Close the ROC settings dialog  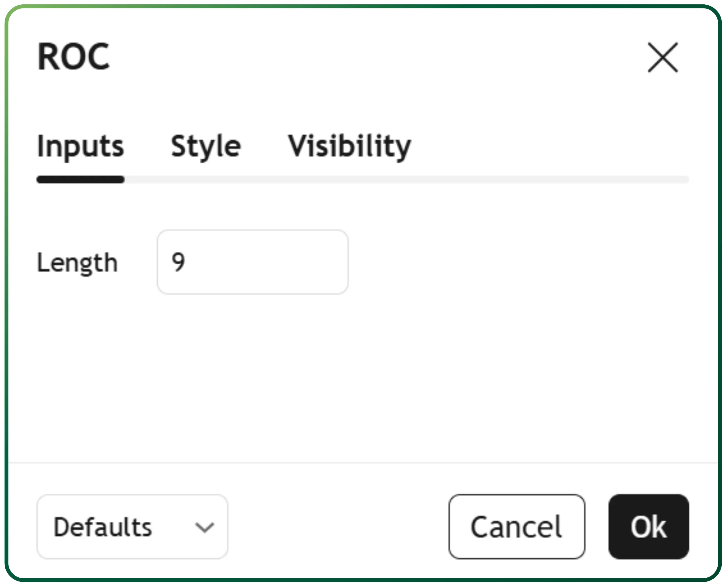coord(663,57)
